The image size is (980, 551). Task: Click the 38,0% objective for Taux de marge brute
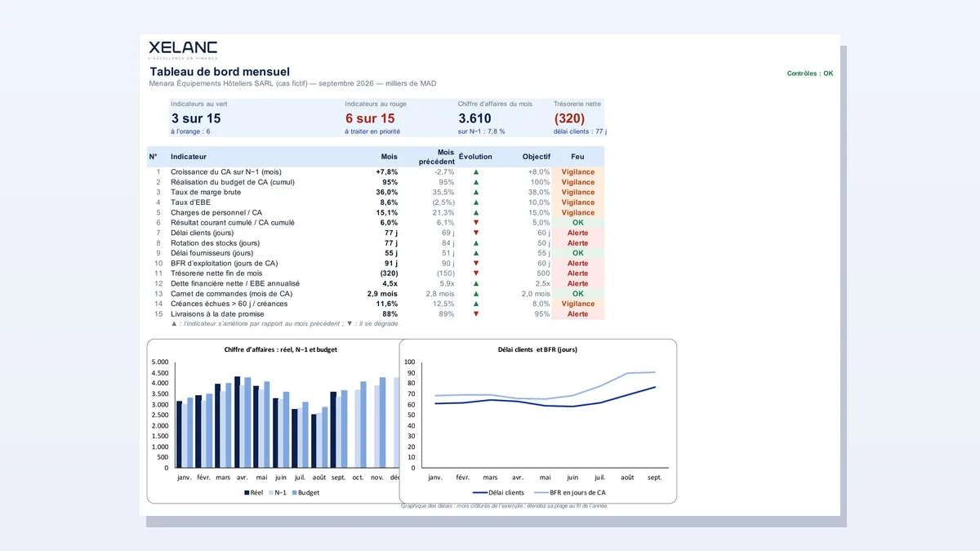point(539,193)
